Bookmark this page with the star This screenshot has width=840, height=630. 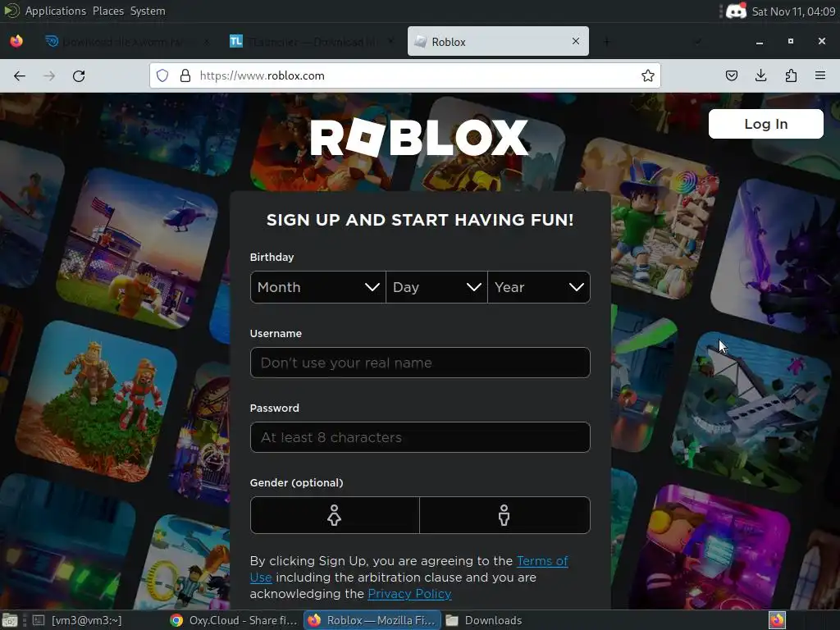(x=648, y=75)
